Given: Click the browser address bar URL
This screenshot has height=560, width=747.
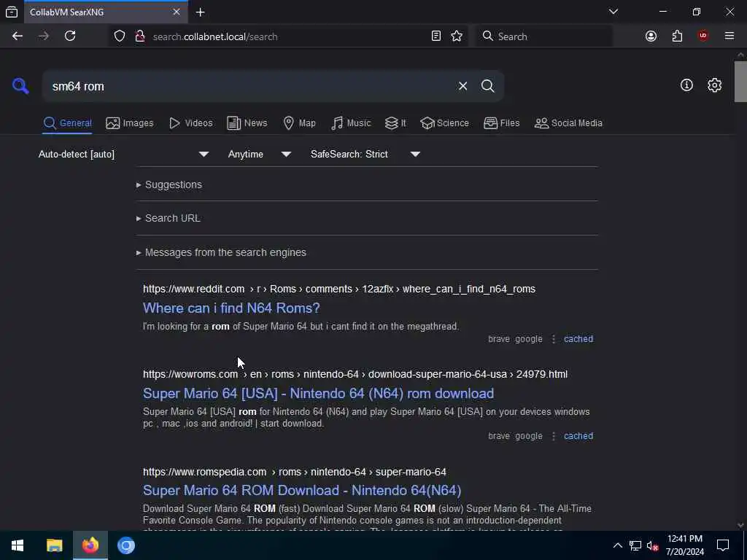Looking at the screenshot, I should pyautogui.click(x=286, y=36).
